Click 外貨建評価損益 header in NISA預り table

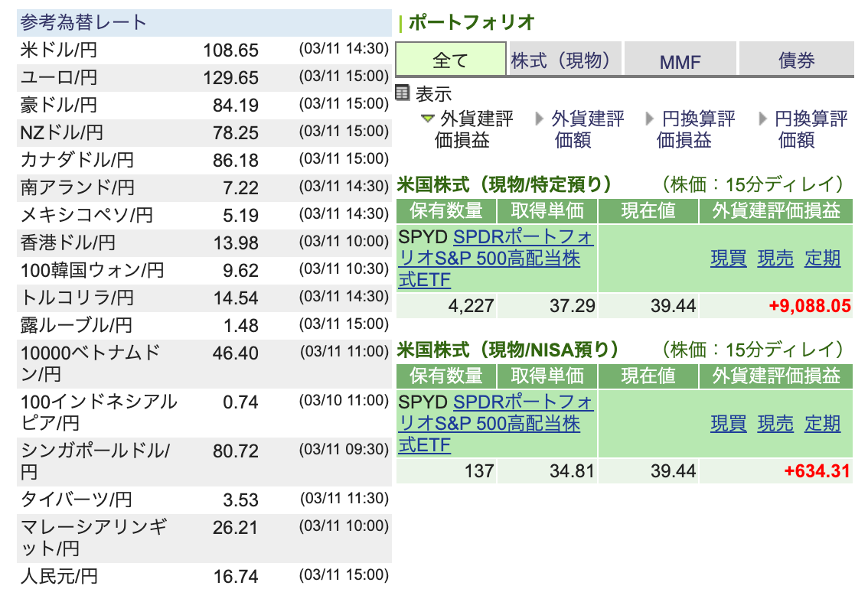776,376
